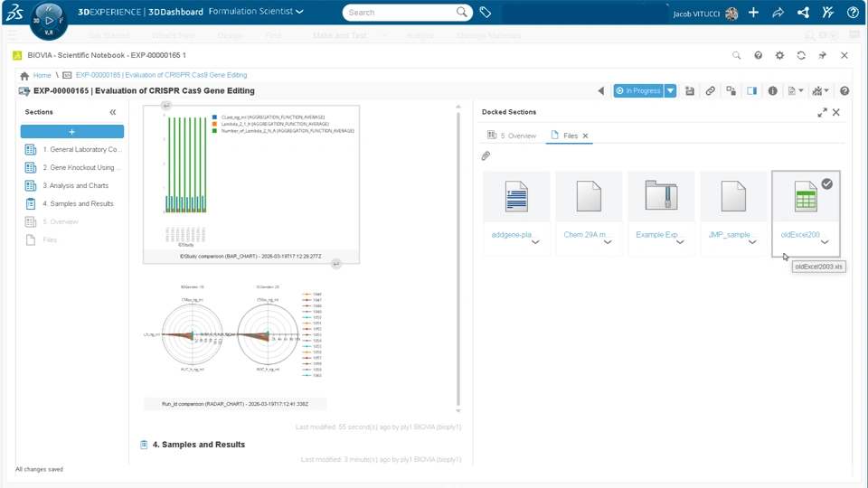This screenshot has width=868, height=488.
Task: Toggle the docked side panel icon
Action: pyautogui.click(x=751, y=90)
